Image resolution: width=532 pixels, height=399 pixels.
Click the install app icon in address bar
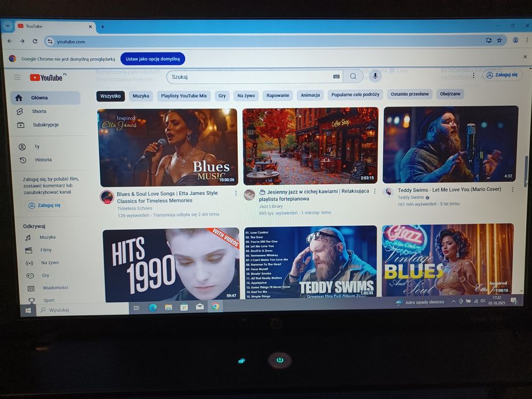[x=489, y=40]
